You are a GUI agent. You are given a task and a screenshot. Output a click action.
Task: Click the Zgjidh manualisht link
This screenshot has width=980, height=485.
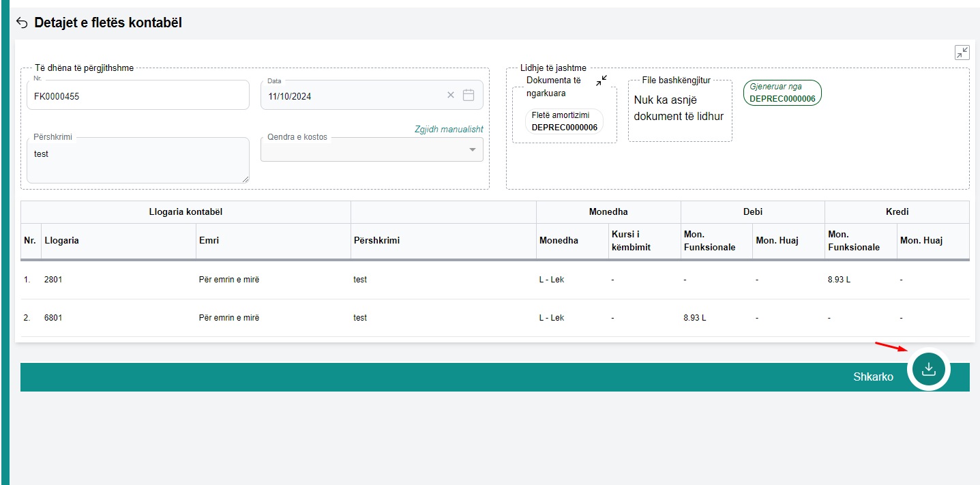tap(448, 130)
